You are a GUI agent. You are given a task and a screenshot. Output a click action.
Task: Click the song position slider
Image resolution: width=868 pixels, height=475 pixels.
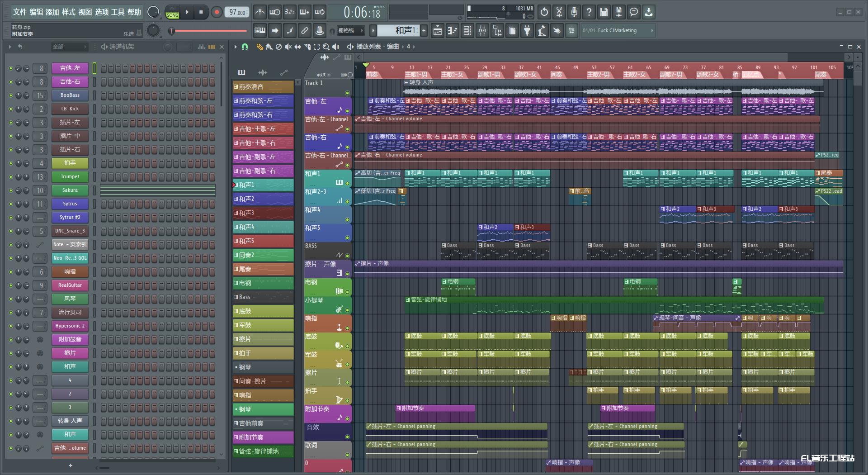point(208,31)
